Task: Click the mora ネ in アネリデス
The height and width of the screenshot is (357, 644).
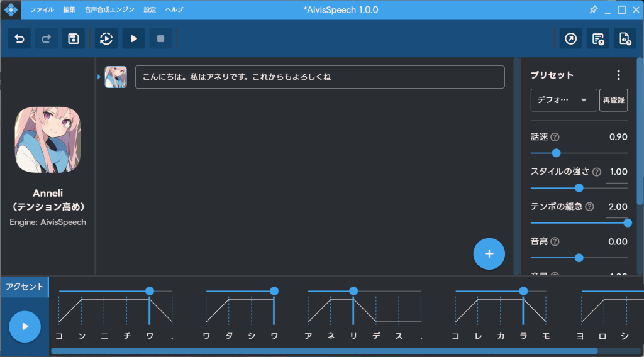Action: pos(331,336)
